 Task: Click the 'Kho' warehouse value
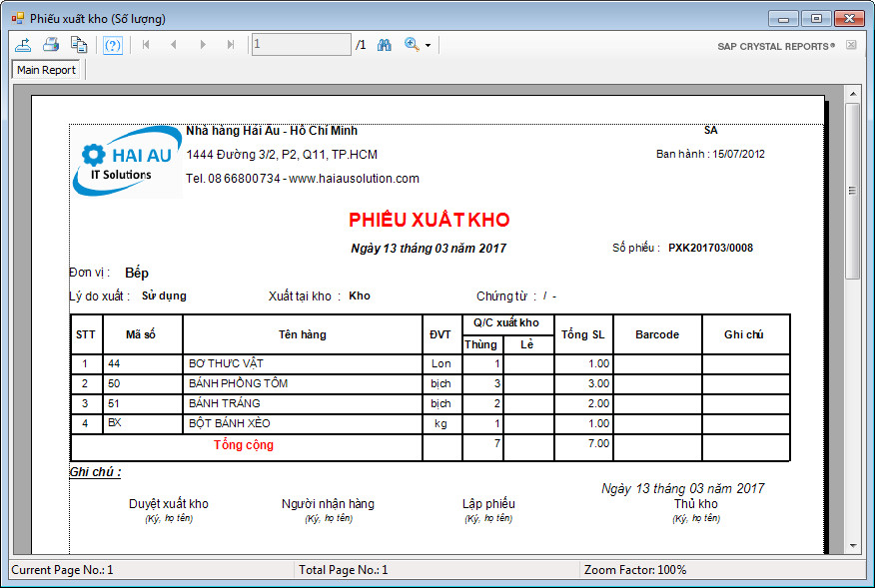pos(360,295)
